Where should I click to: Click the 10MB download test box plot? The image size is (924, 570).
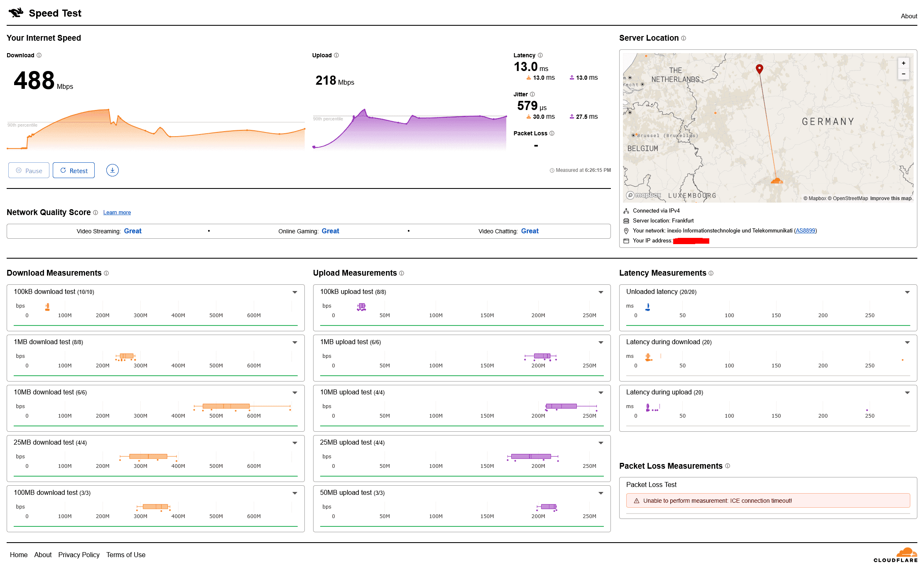pyautogui.click(x=242, y=406)
